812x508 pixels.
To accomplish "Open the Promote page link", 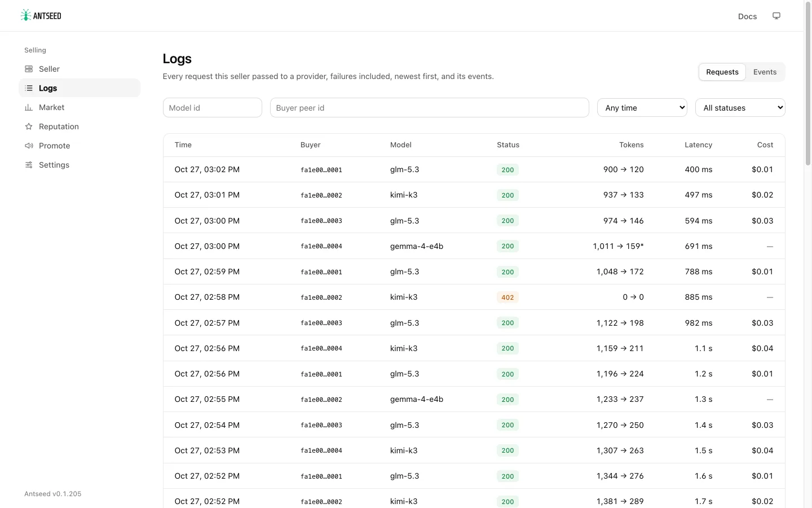I will click(80, 146).
